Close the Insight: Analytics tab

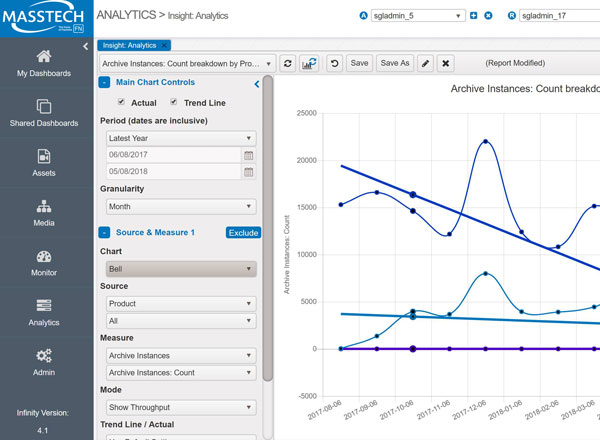[164, 45]
